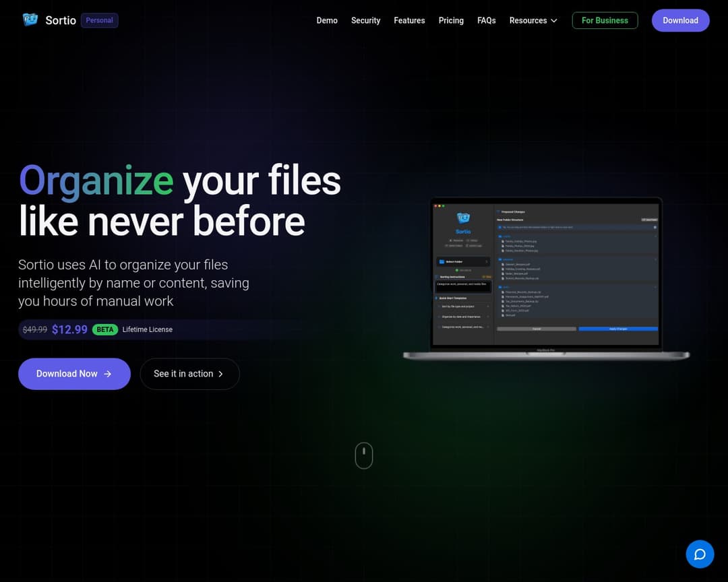Click the $12.99 discounted price
Viewport: 728px width, 582px height.
tap(69, 329)
